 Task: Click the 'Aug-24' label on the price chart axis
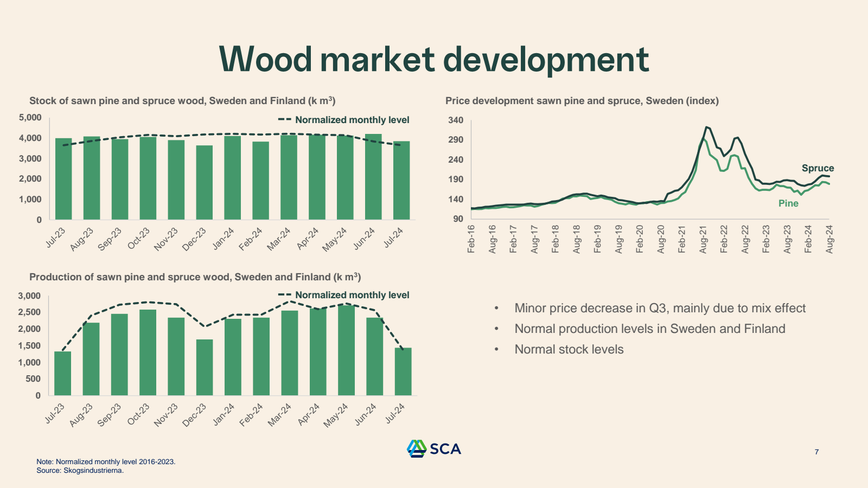click(829, 239)
